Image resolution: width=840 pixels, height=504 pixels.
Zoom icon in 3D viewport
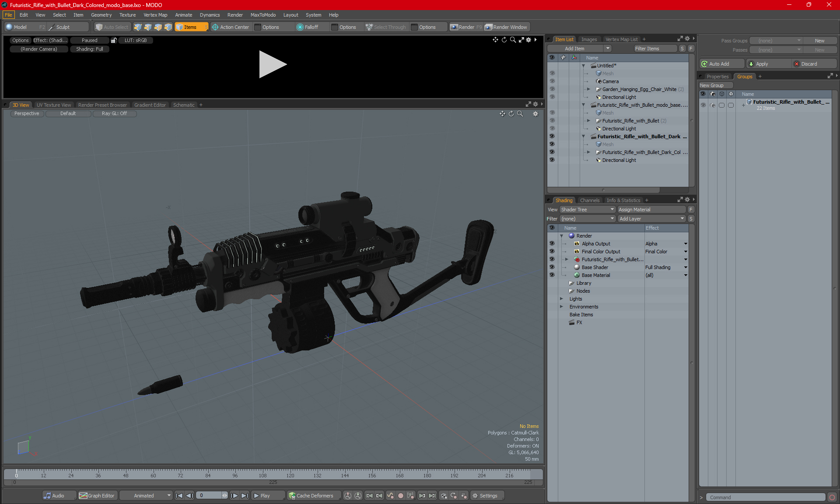(x=520, y=114)
